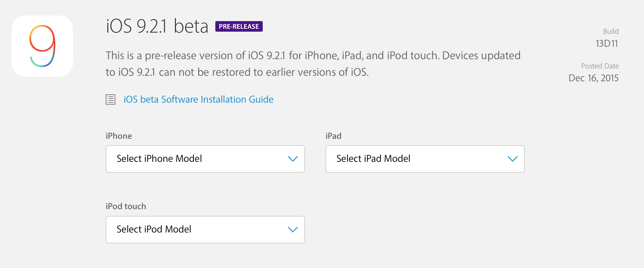The width and height of the screenshot is (644, 268).
Task: Open the iOS beta Software Installation Guide
Action: (198, 99)
